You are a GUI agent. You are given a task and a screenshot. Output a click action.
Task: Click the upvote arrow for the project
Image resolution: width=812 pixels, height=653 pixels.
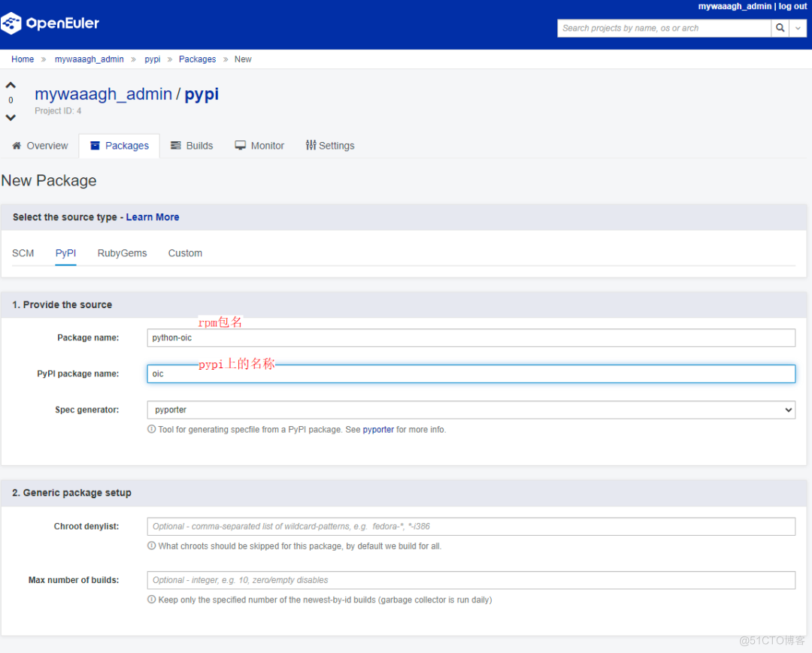coord(10,84)
